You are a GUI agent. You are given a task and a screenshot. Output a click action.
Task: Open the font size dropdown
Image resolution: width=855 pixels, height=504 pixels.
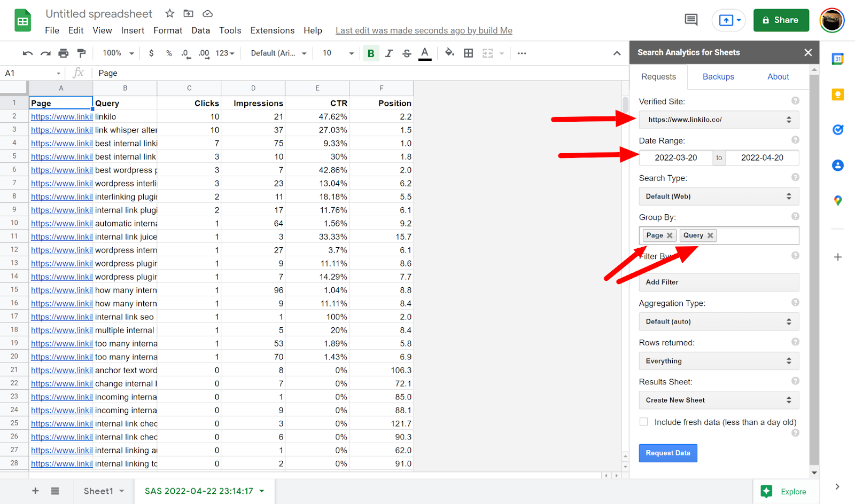[338, 53]
